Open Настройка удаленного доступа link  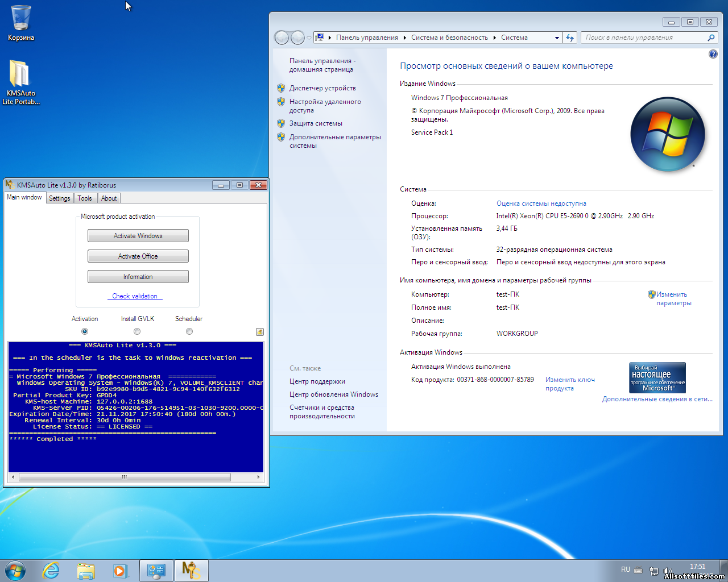tap(325, 106)
